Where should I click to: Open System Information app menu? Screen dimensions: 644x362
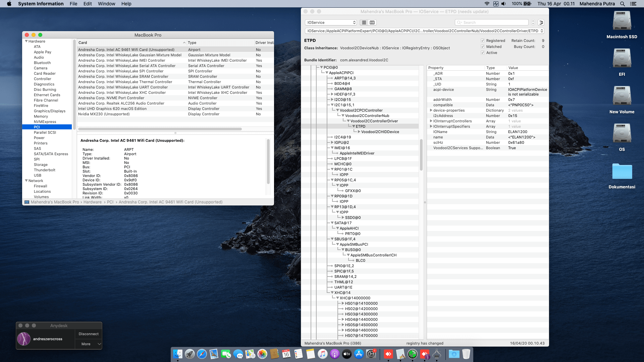click(41, 4)
